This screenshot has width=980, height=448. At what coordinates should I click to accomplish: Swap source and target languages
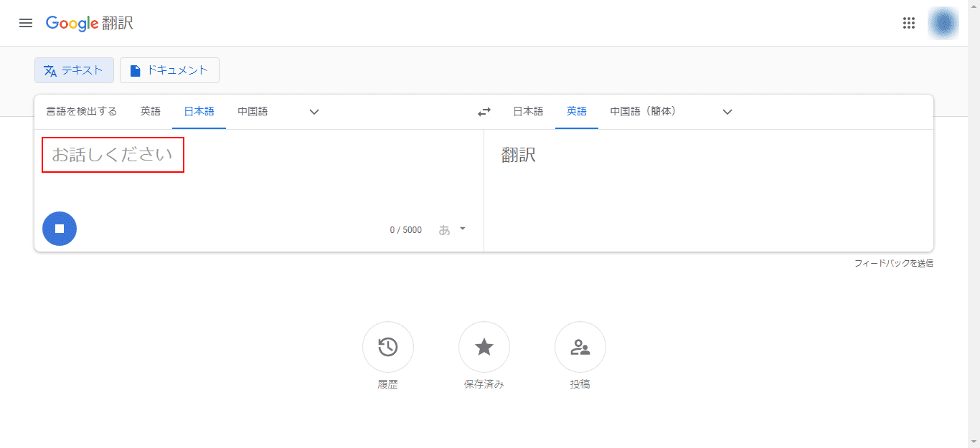[484, 112]
